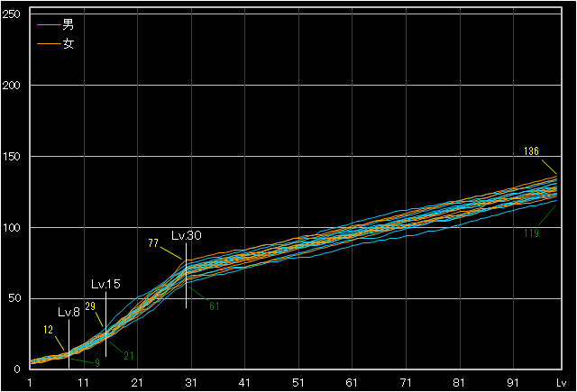Click the green value 9
The image size is (577, 392).
tap(97, 363)
